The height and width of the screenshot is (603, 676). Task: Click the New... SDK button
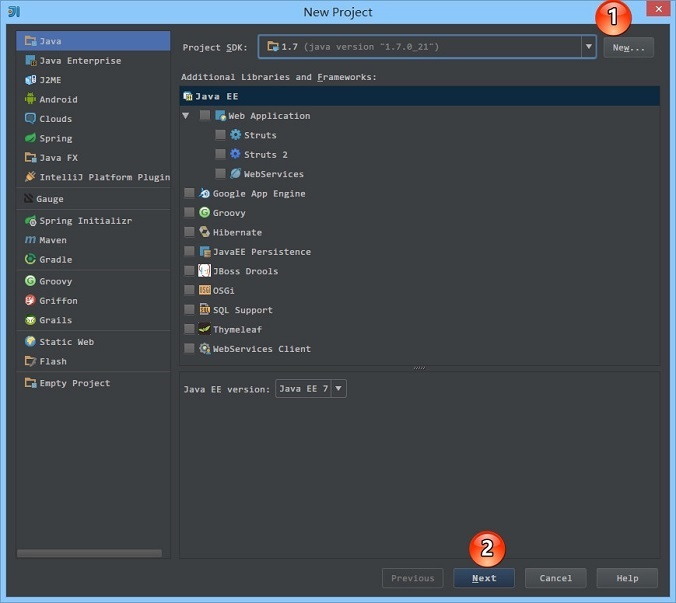pos(628,47)
